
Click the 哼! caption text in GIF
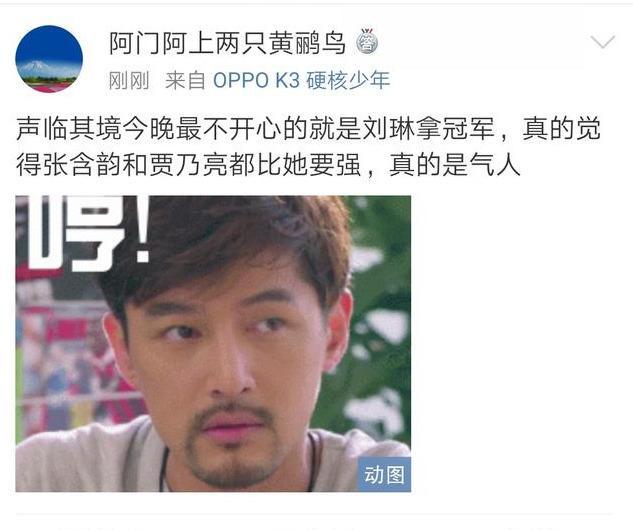[87, 233]
